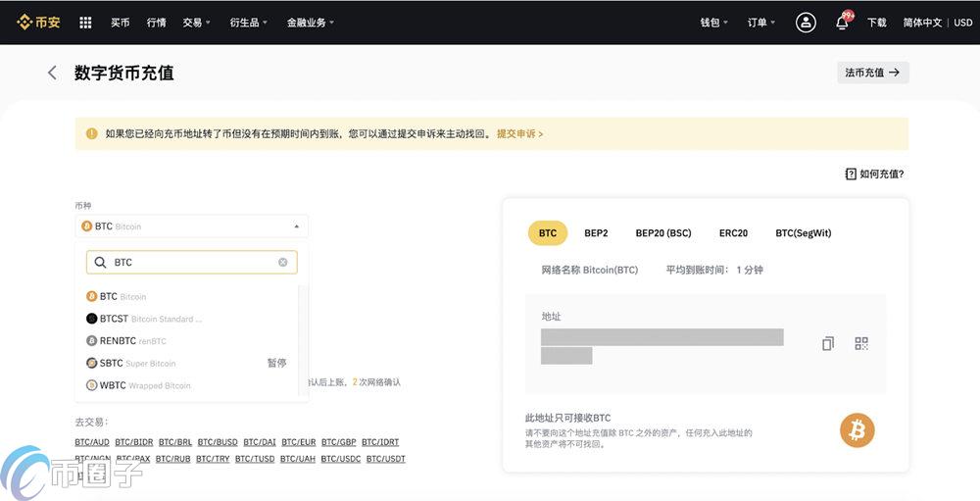Open the notifications bell icon
The image size is (980, 501).
click(x=842, y=23)
